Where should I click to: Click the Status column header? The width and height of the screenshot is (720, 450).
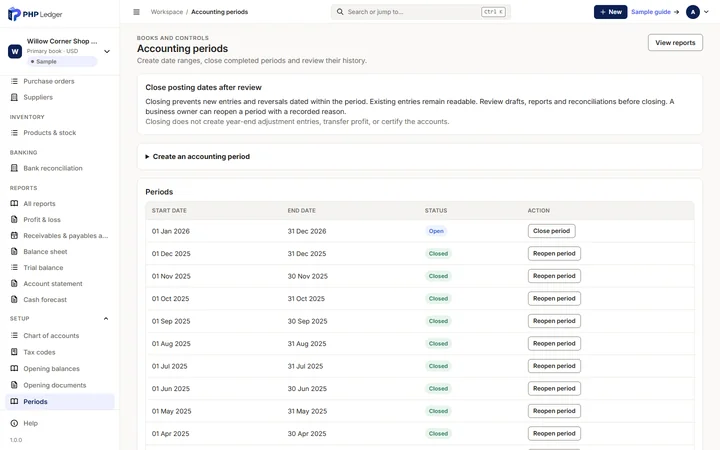[436, 211]
